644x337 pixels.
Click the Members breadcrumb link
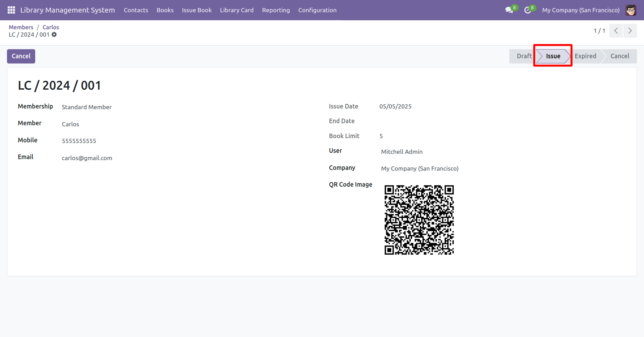click(21, 27)
